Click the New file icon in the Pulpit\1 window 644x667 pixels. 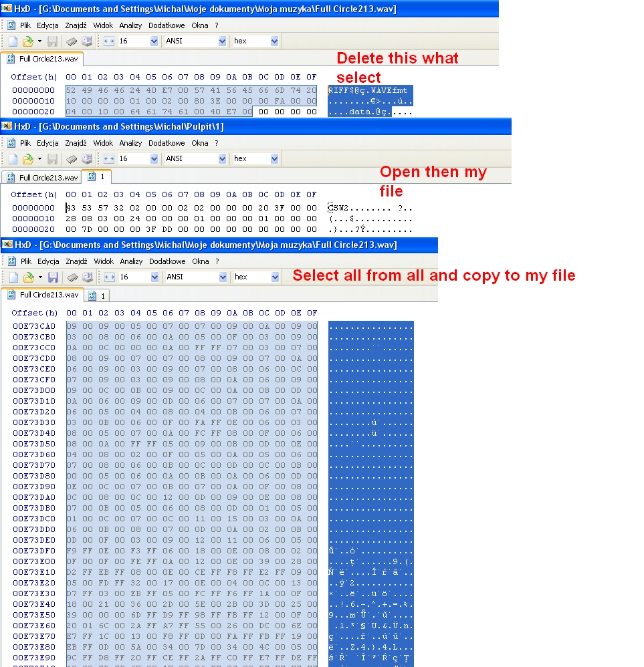(12, 159)
